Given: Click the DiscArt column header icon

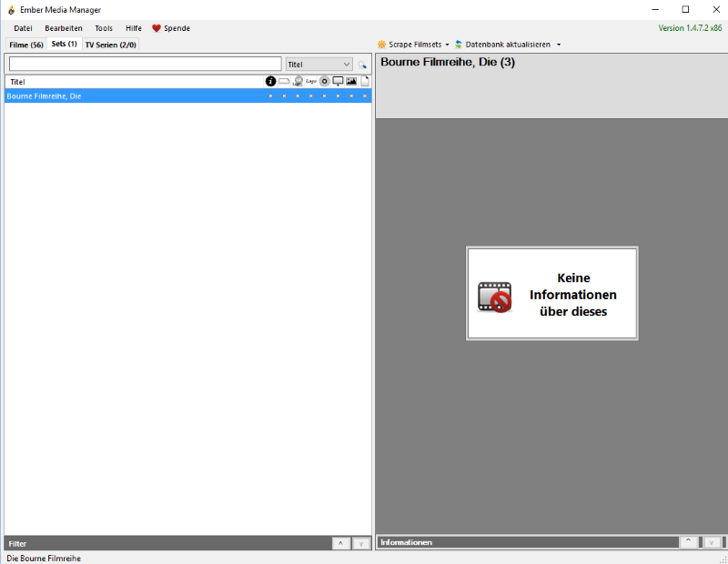Looking at the screenshot, I should tap(325, 81).
